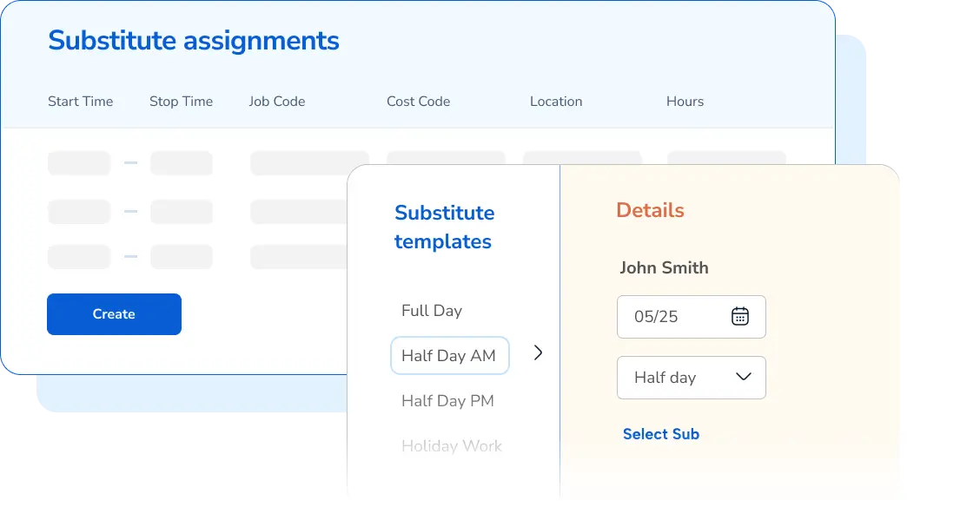The image size is (980, 507).
Task: Expand the Half day duration dropdown
Action: coord(692,377)
